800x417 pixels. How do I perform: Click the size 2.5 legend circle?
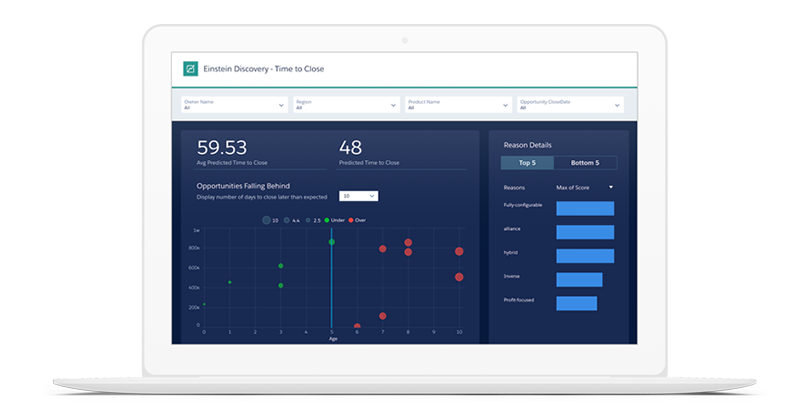tap(308, 220)
